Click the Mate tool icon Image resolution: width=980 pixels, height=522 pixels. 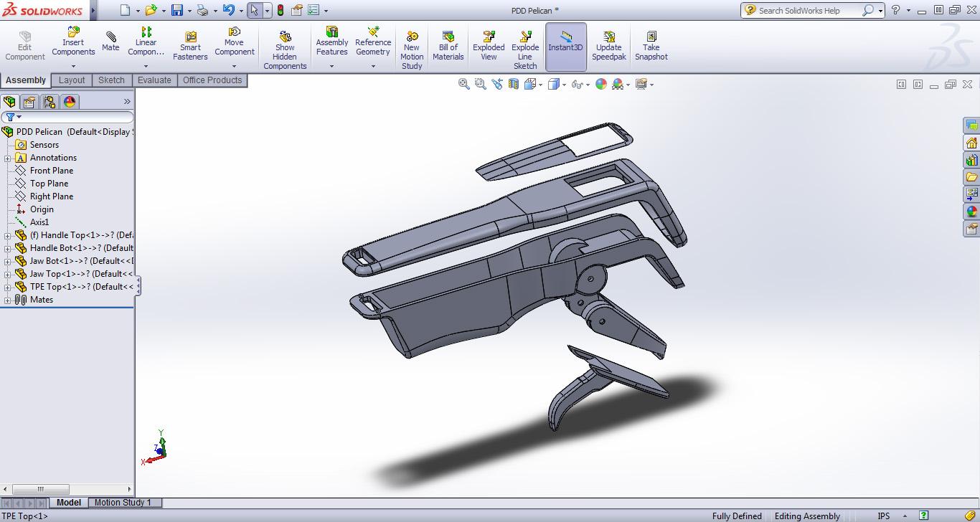(110, 41)
